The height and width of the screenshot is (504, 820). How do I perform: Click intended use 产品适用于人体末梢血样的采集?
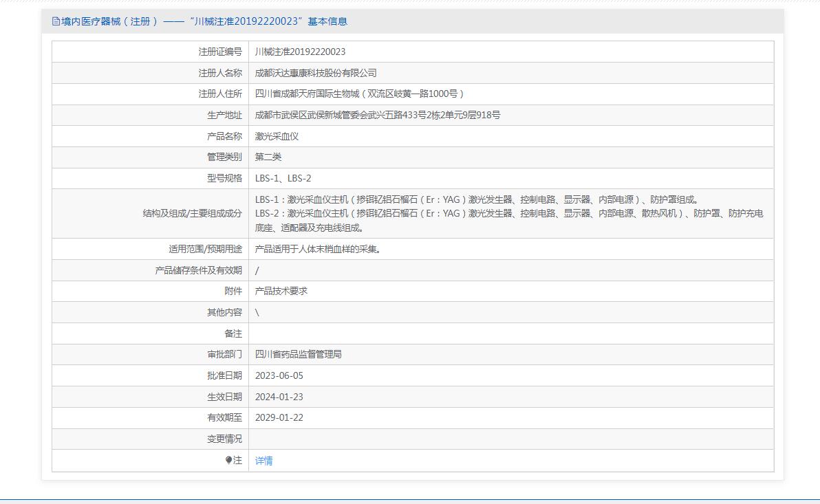[x=318, y=250]
